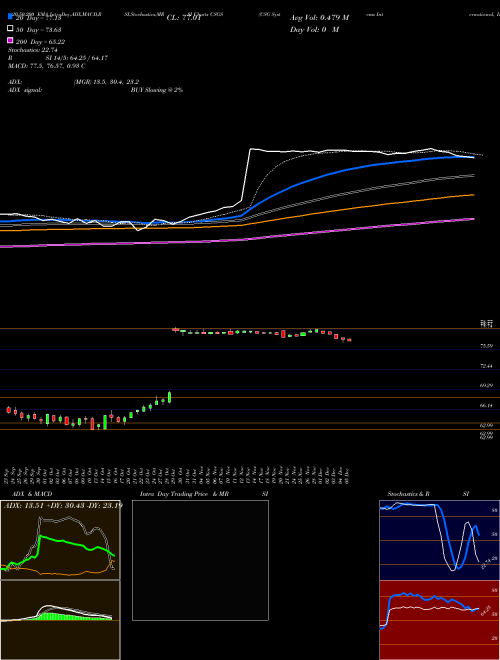Click the blue Stochastics oscillator panel
Screen dimensions: 500x660
coord(439,540)
